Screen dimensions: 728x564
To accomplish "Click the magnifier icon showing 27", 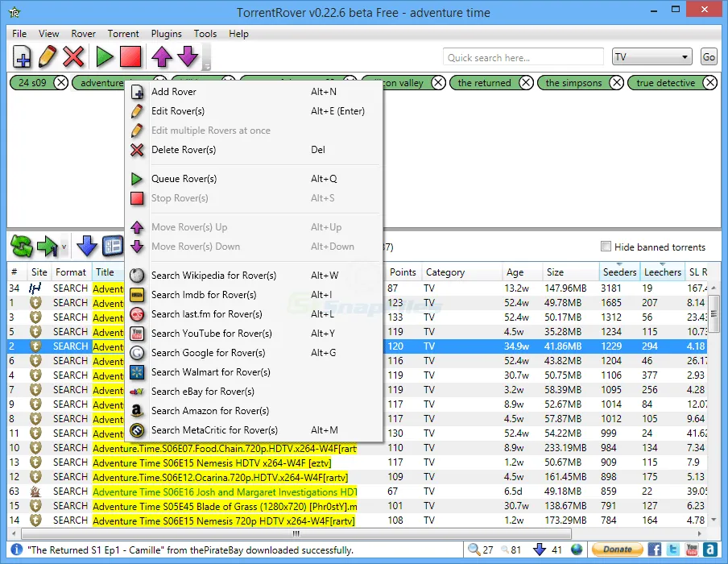I will click(474, 549).
